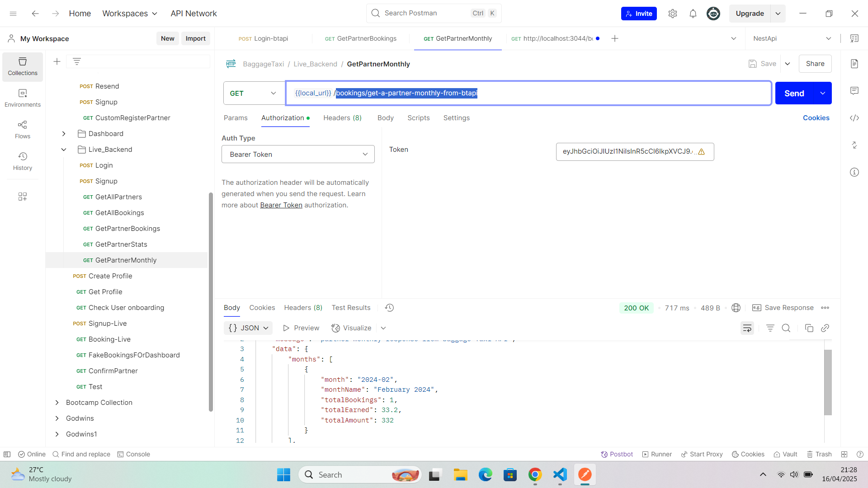Open the comments icon in the right sidebar
The width and height of the screenshot is (868, 488).
[854, 91]
